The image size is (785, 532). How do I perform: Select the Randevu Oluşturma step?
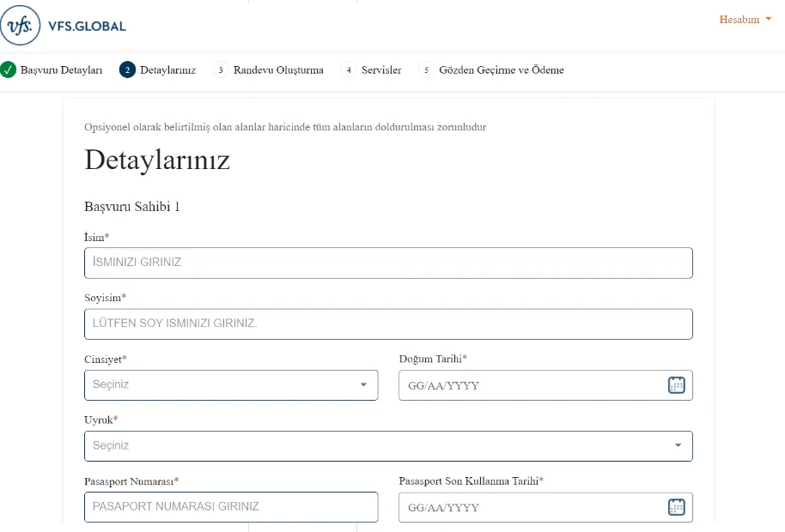(278, 70)
